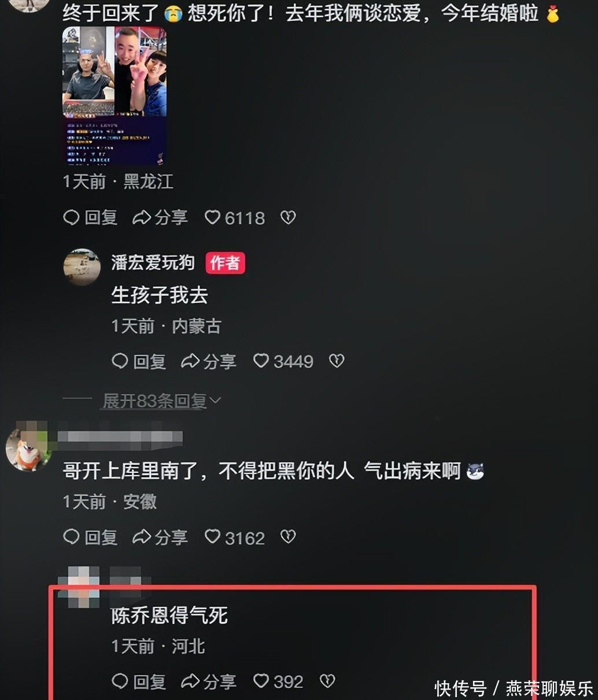Reply to 潘宏爱玩狗's comment 生孩子我去
This screenshot has height=700, width=598.
coord(139,361)
